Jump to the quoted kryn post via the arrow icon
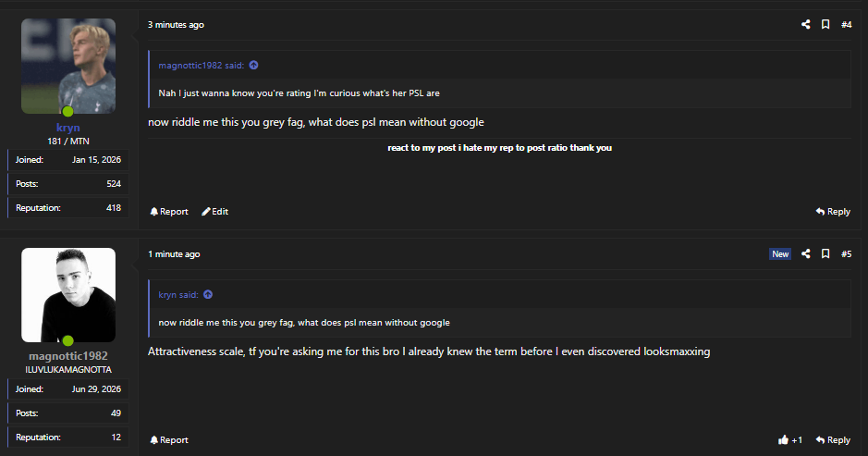 208,295
